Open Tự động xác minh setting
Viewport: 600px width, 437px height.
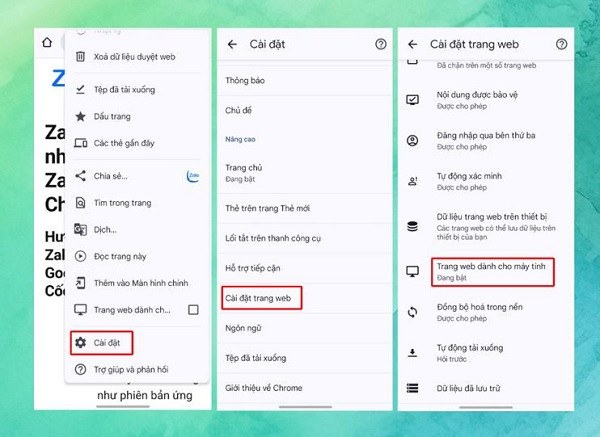486,181
